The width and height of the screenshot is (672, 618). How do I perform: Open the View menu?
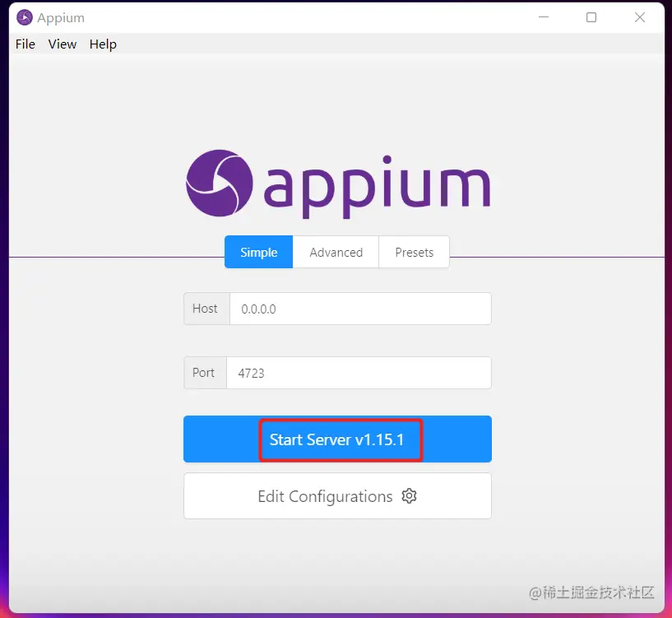pyautogui.click(x=63, y=44)
